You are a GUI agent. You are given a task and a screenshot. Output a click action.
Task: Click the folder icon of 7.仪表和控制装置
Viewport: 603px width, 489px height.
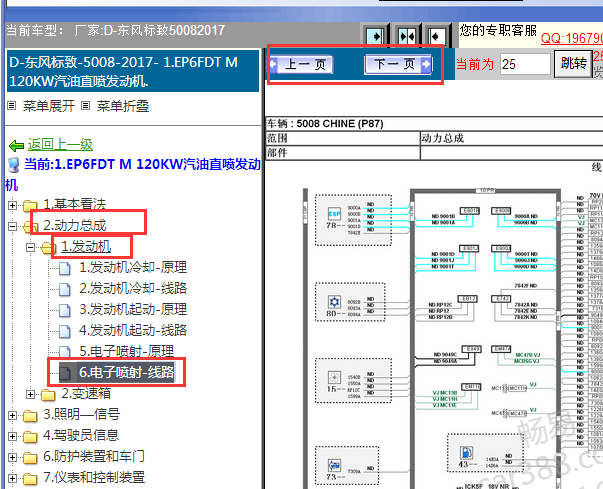click(x=30, y=479)
